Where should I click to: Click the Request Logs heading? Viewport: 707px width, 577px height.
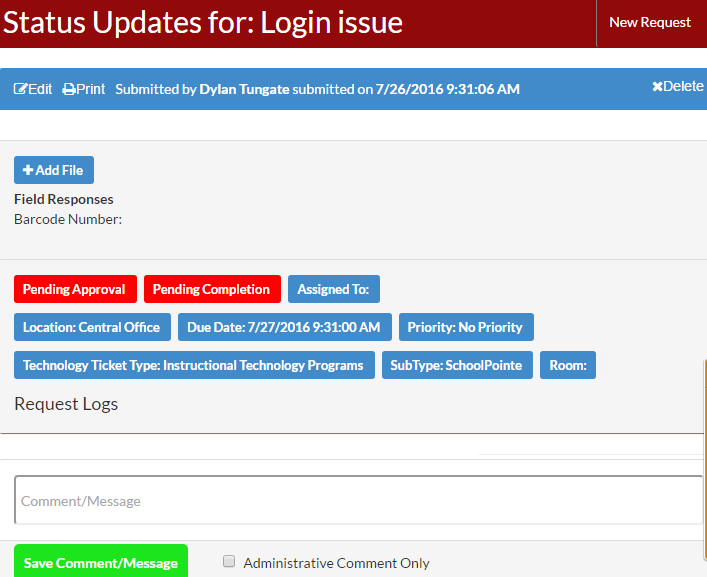click(66, 404)
